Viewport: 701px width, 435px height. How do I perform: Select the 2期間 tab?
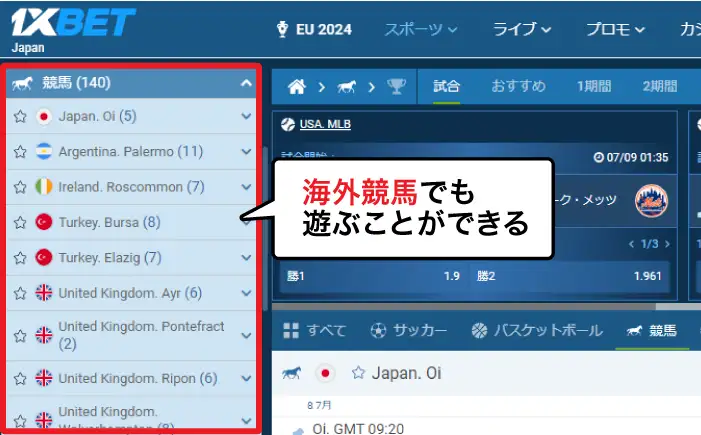660,86
